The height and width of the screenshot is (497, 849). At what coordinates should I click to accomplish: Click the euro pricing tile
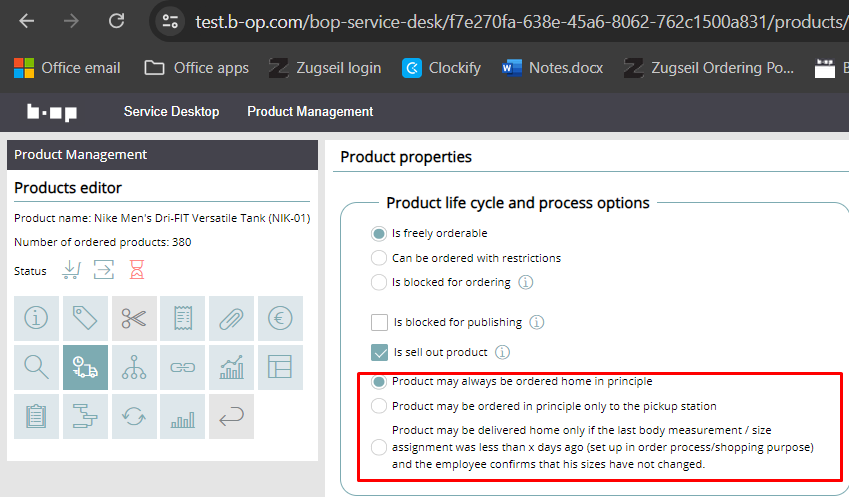click(x=281, y=319)
